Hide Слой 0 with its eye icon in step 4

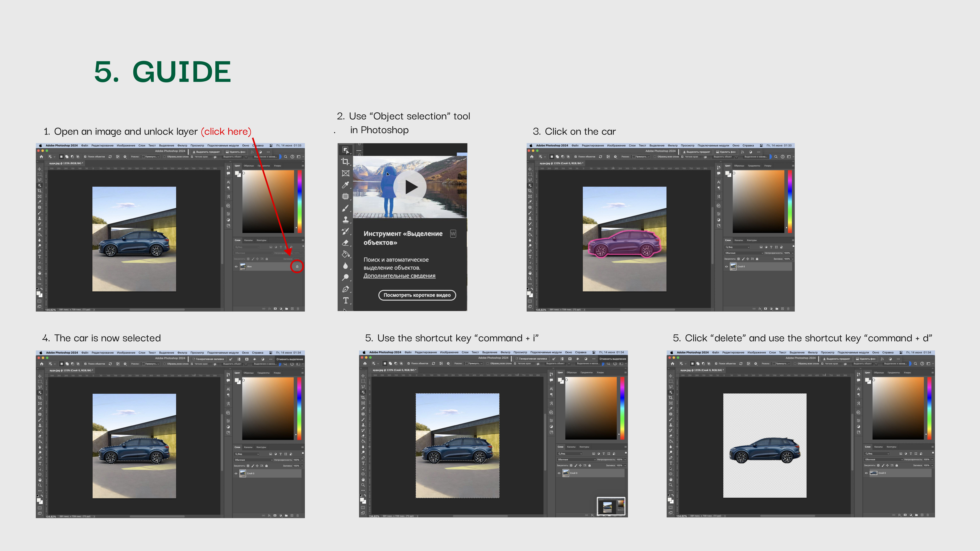pos(236,473)
